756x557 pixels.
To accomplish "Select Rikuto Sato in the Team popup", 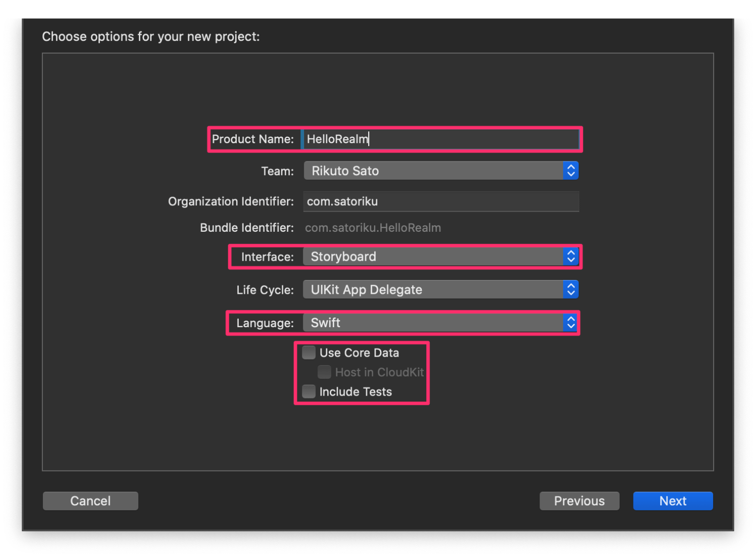I will point(345,170).
